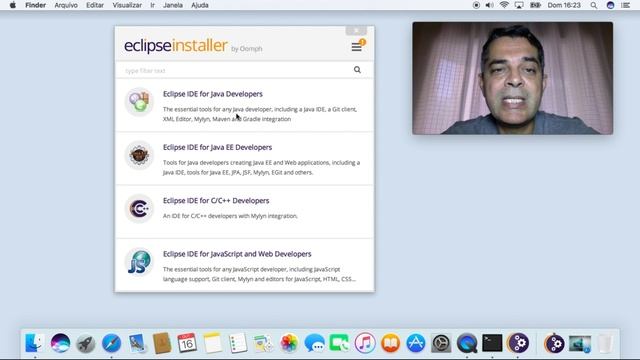Image resolution: width=640 pixels, height=360 pixels.
Task: Check the battery status icon
Action: (535, 5)
